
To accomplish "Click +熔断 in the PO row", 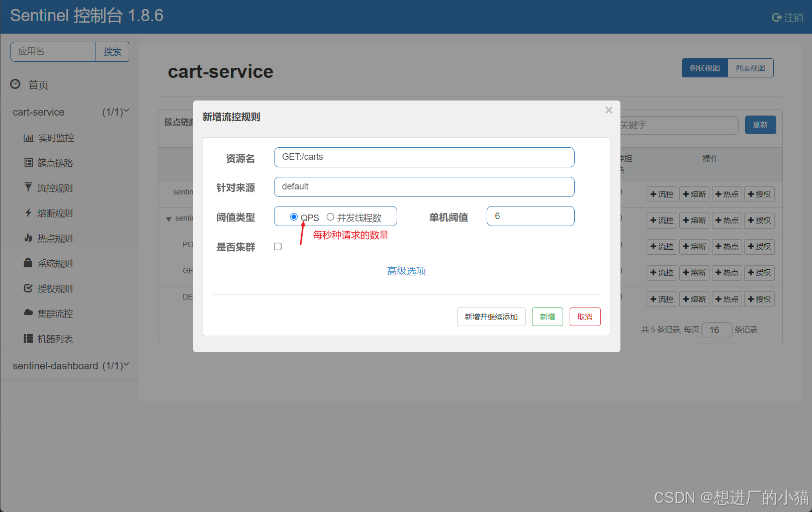I will (x=694, y=246).
